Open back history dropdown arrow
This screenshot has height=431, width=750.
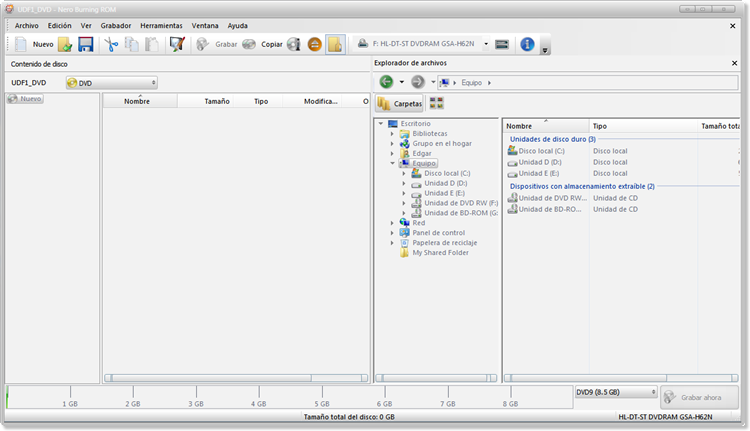402,82
